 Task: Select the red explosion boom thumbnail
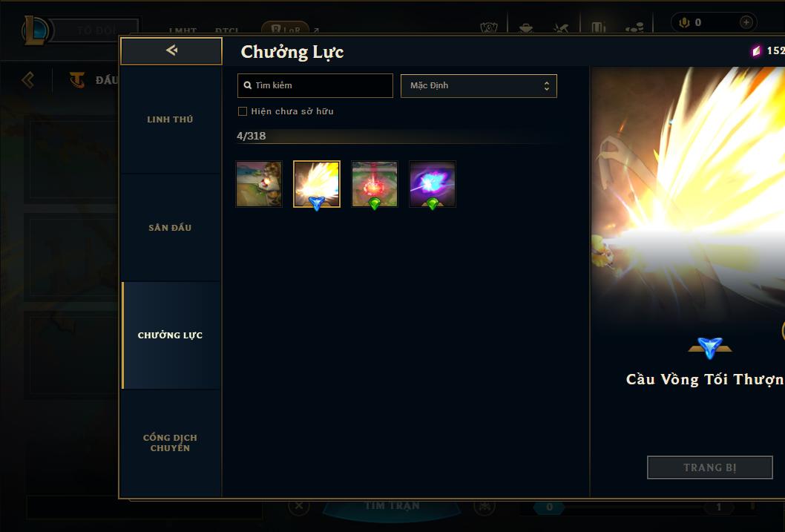pyautogui.click(x=375, y=184)
